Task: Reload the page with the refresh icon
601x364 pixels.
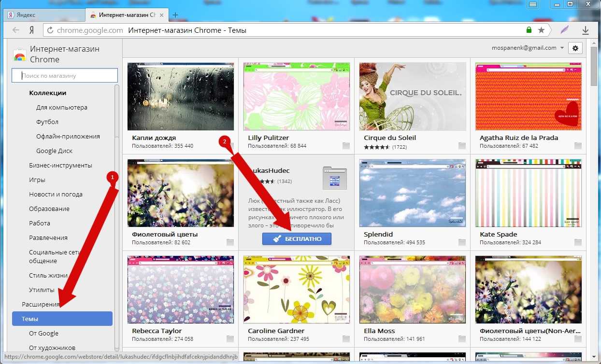Action: coord(49,30)
